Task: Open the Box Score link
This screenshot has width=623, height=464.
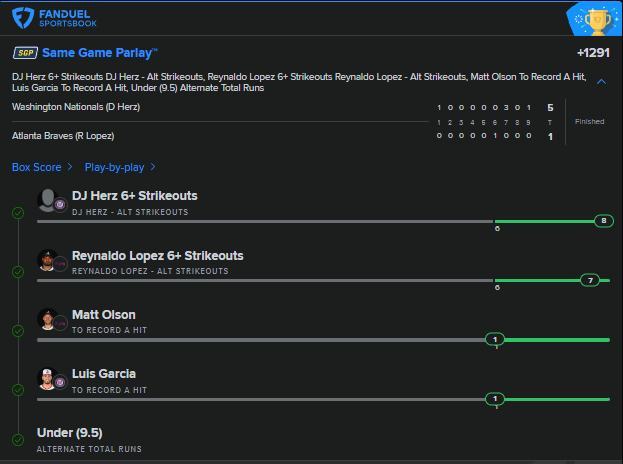Action: (37, 167)
